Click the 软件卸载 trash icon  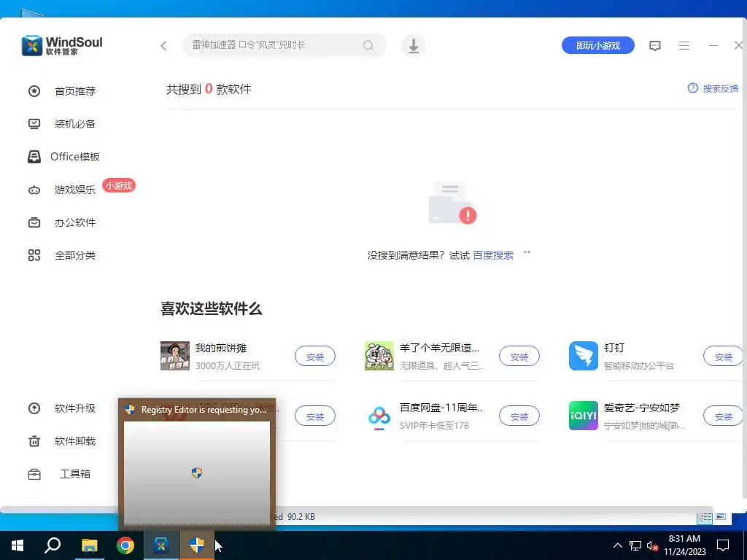click(34, 441)
